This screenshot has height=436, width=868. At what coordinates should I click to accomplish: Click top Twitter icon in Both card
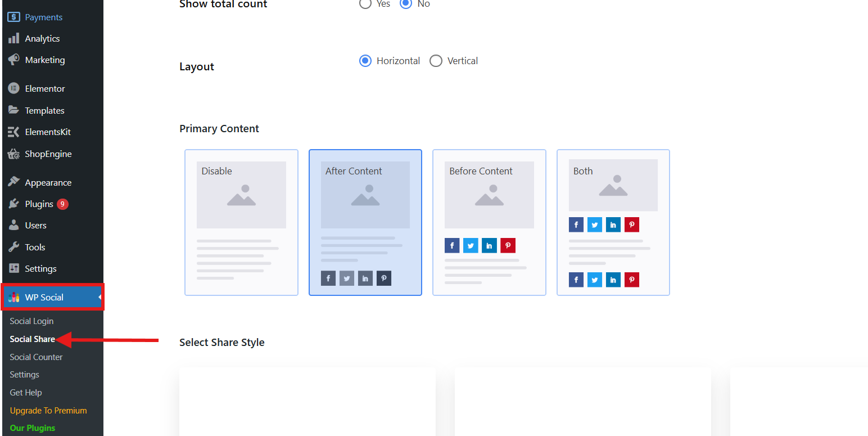pyautogui.click(x=595, y=225)
